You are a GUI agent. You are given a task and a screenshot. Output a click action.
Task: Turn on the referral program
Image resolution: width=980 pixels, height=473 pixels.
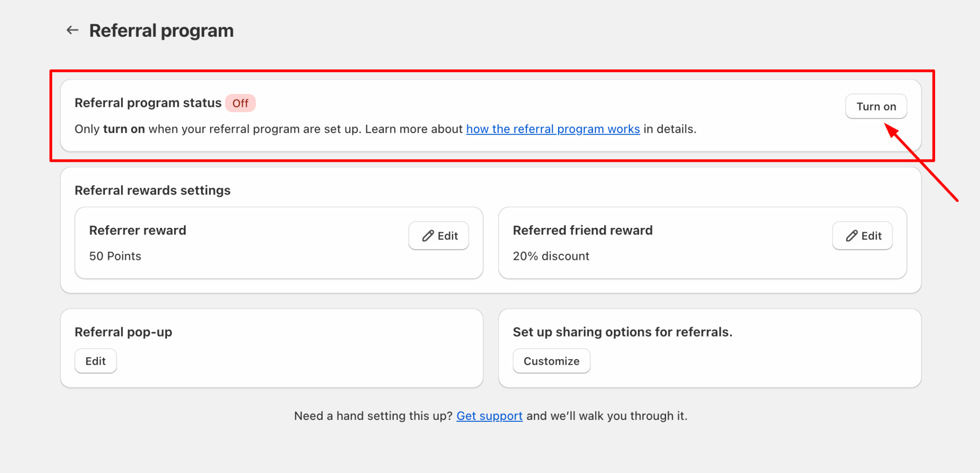point(876,106)
